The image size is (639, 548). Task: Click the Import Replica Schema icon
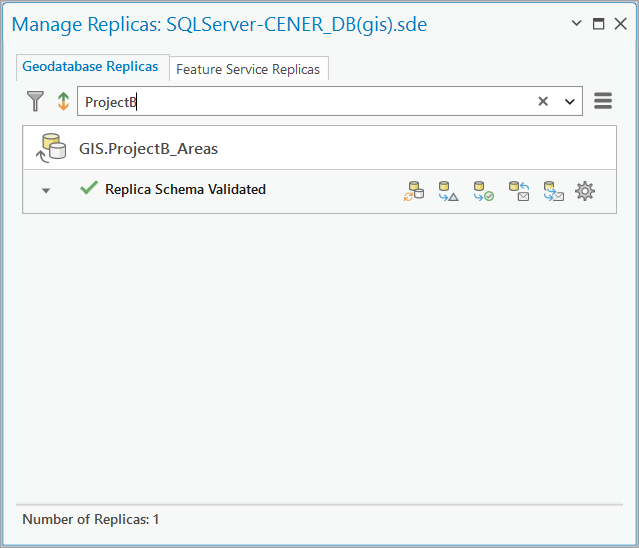[484, 191]
